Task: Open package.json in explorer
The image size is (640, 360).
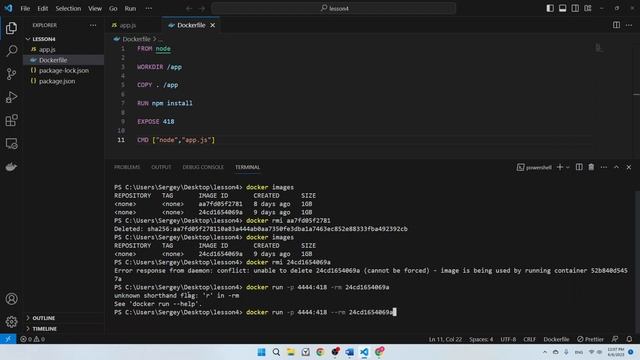Action: pos(63,81)
